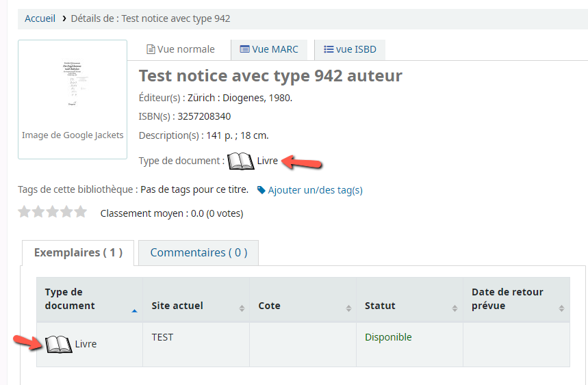588x385 pixels.
Task: Click the book icon beside Type de document
Action: [x=240, y=161]
